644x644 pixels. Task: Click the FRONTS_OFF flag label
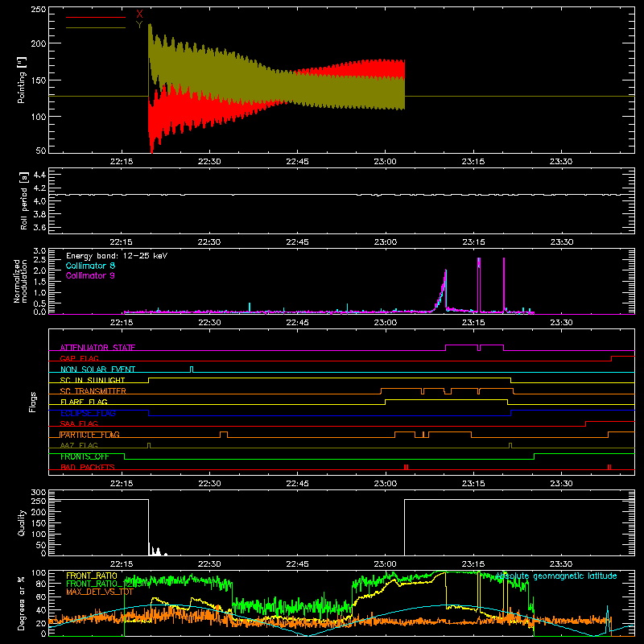(85, 456)
